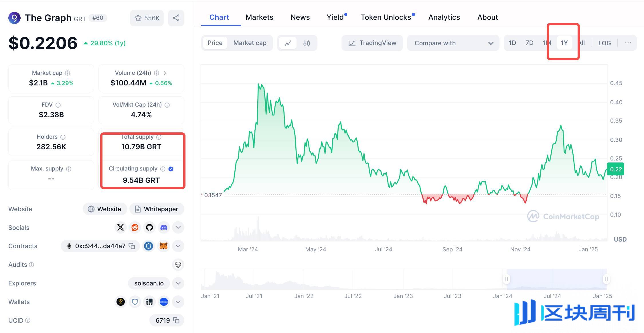
Task: Switch to line chart view
Action: click(288, 43)
